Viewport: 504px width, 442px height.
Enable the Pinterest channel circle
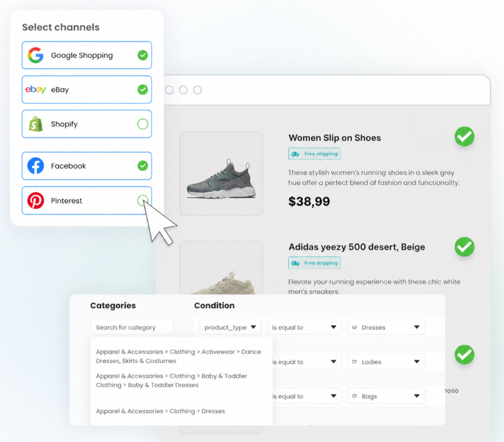pyautogui.click(x=143, y=200)
